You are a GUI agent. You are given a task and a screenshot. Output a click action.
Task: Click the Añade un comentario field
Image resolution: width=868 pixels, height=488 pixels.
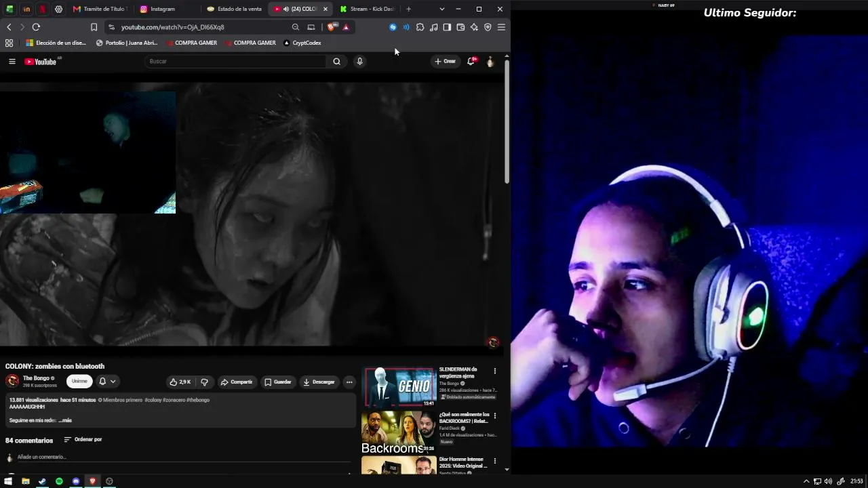183,457
